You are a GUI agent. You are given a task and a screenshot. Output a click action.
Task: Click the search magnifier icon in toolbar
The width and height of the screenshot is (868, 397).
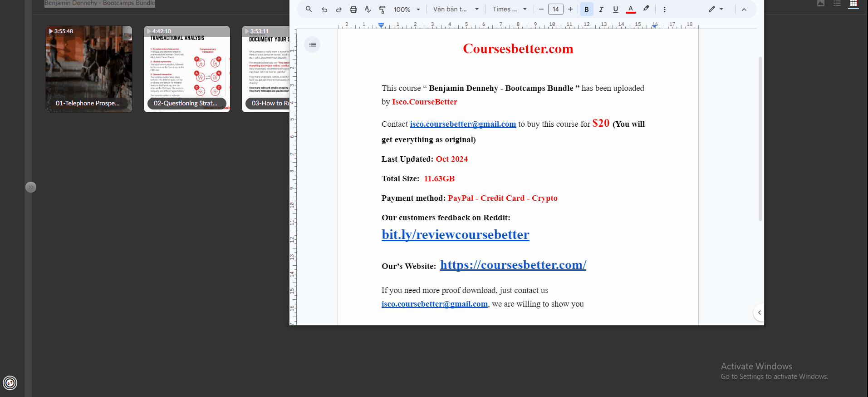(309, 9)
